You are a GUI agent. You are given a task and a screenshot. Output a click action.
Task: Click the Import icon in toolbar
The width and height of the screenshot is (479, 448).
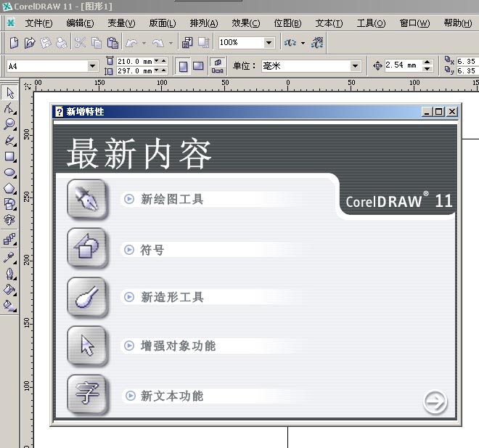(x=187, y=43)
